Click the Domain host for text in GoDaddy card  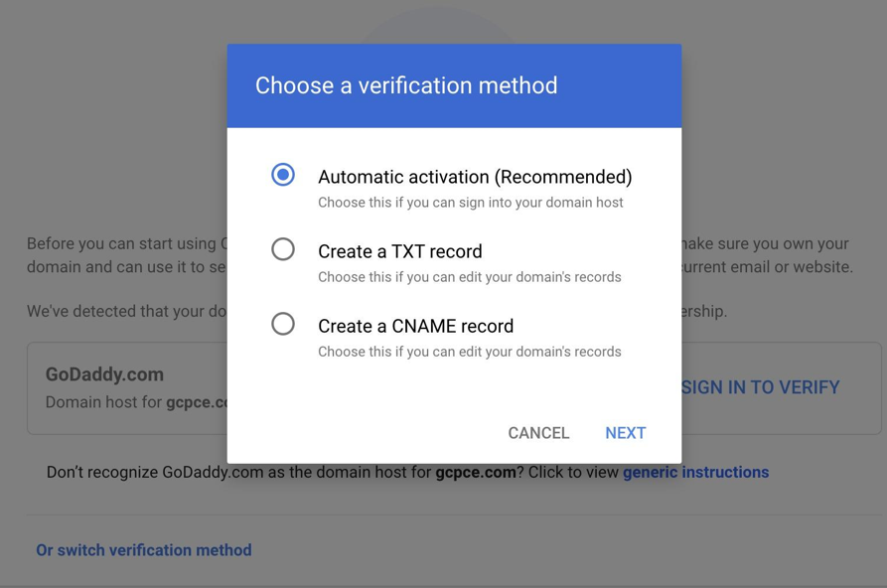[103, 402]
